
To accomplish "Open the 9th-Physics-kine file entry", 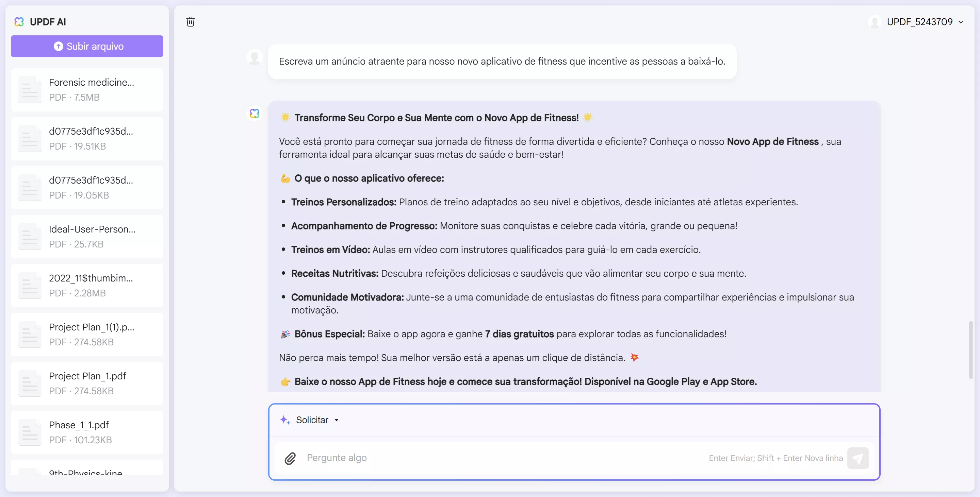I will pyautogui.click(x=87, y=468).
